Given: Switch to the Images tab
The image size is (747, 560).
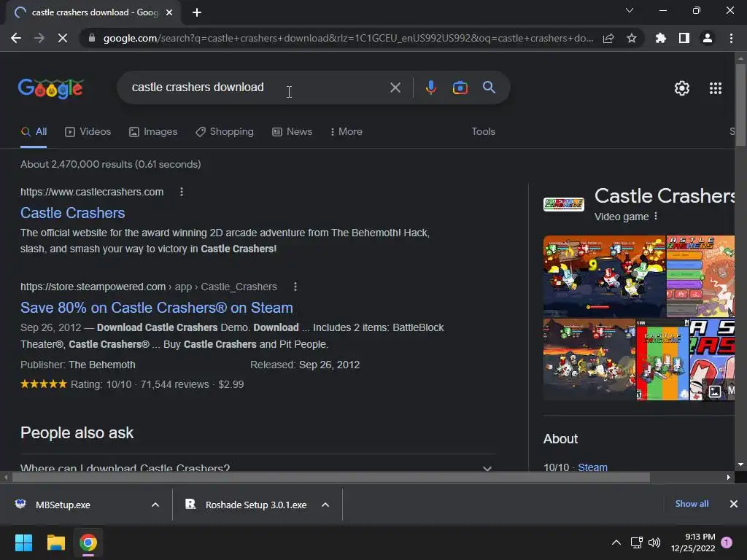Looking at the screenshot, I should [x=153, y=132].
